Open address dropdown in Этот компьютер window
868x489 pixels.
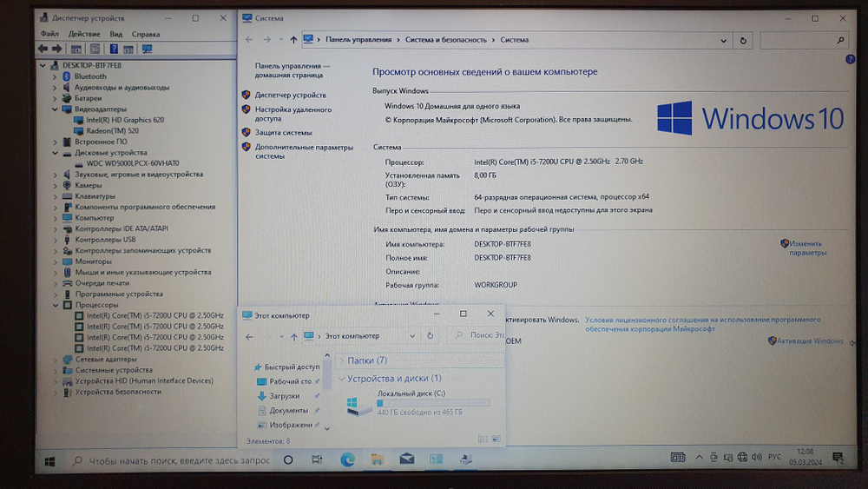click(411, 336)
